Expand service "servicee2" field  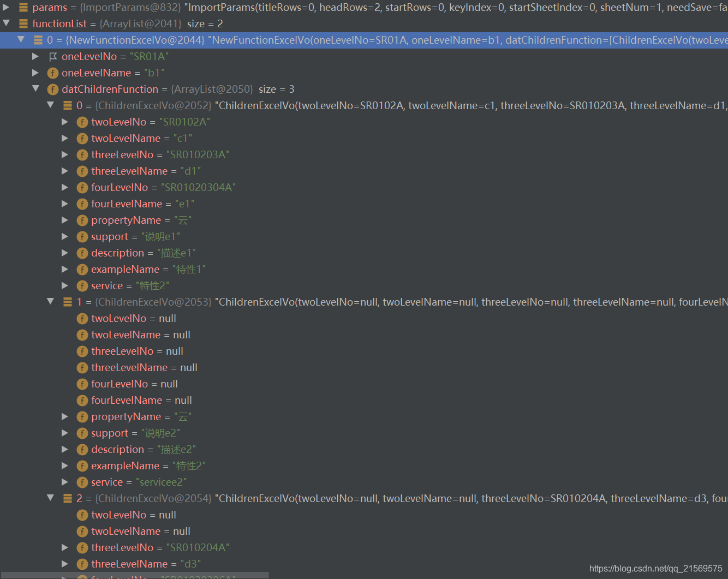65,482
